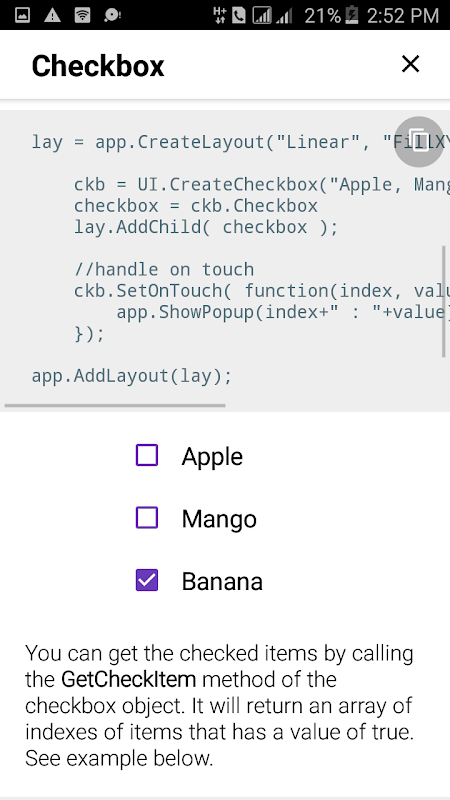Tap the GetCheckItem method name text
The image size is (450, 800).
coord(129,680)
